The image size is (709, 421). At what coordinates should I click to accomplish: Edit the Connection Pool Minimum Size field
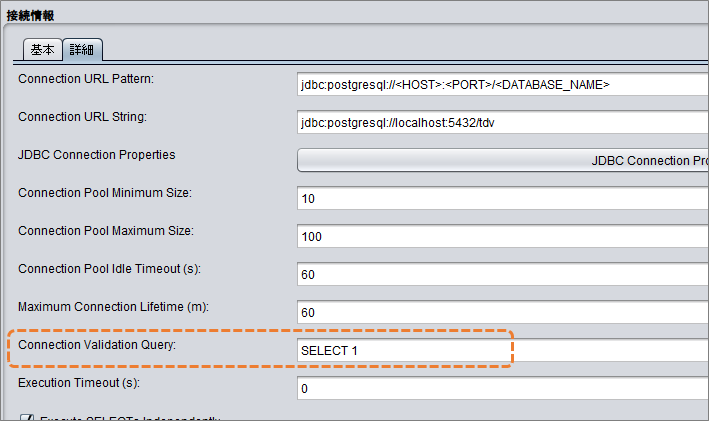503,199
